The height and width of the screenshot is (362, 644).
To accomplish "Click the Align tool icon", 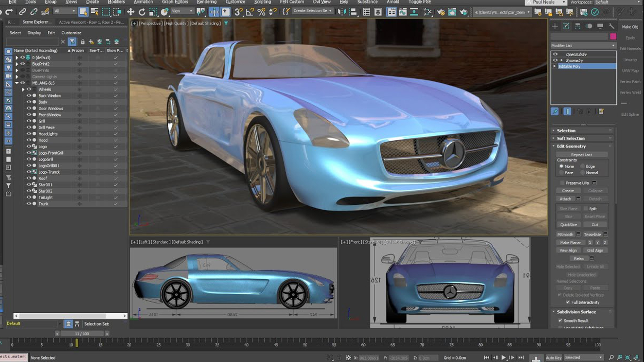I will point(353,12).
